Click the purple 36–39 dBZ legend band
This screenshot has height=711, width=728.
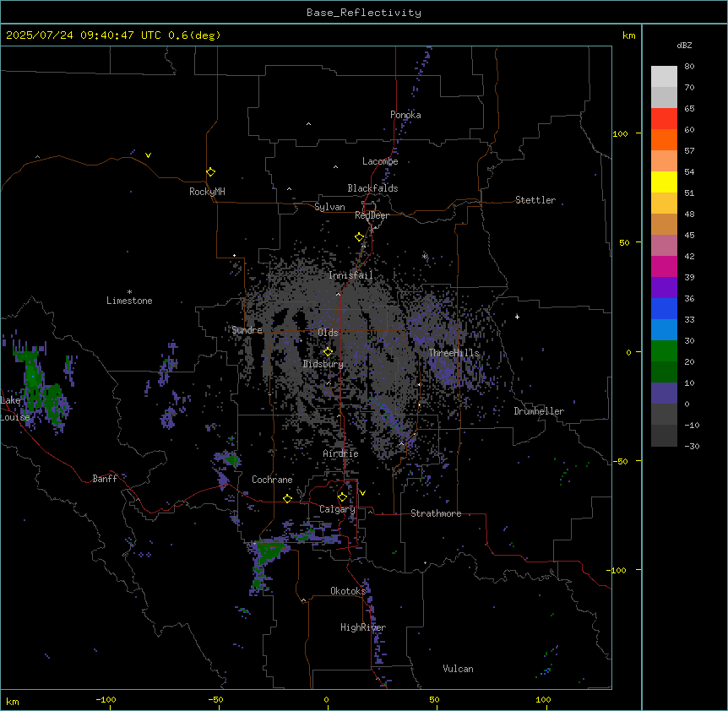(x=664, y=287)
